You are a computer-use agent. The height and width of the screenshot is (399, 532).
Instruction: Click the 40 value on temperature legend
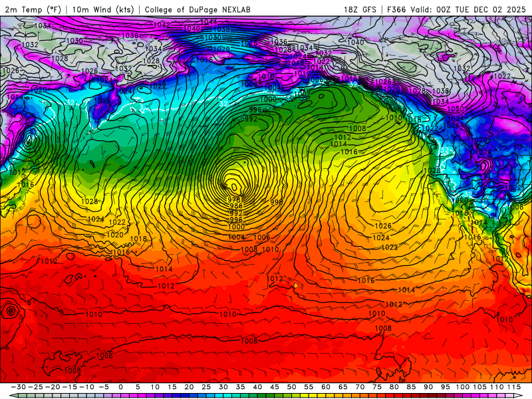pos(257,387)
